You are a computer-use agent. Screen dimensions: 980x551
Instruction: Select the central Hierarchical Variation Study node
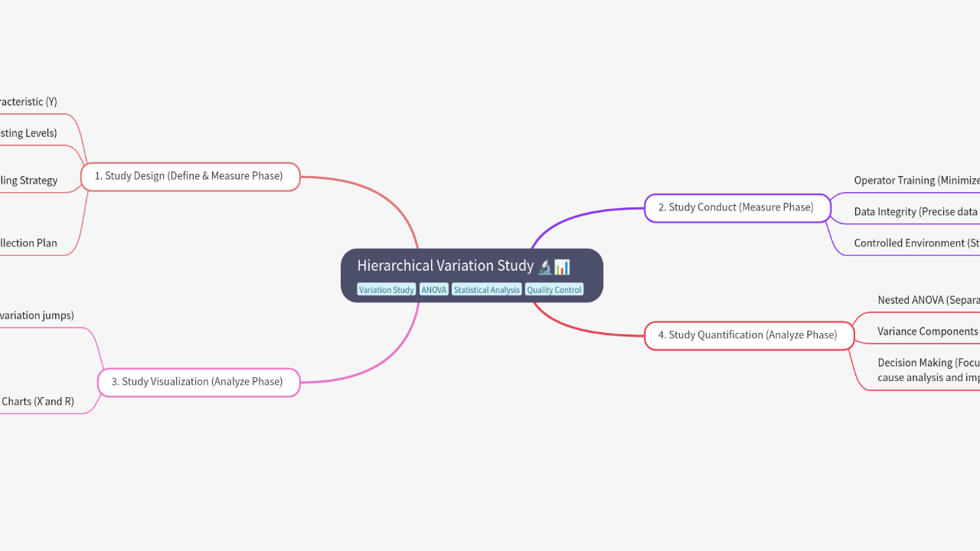[x=472, y=275]
